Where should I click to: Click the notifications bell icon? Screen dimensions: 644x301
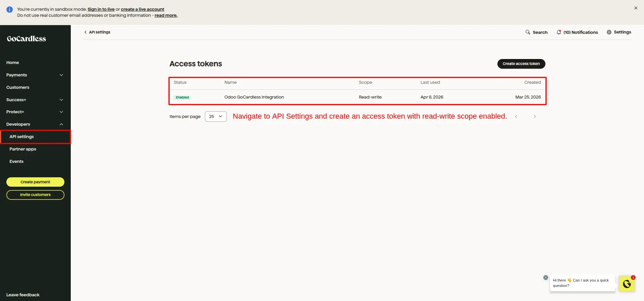pos(559,32)
